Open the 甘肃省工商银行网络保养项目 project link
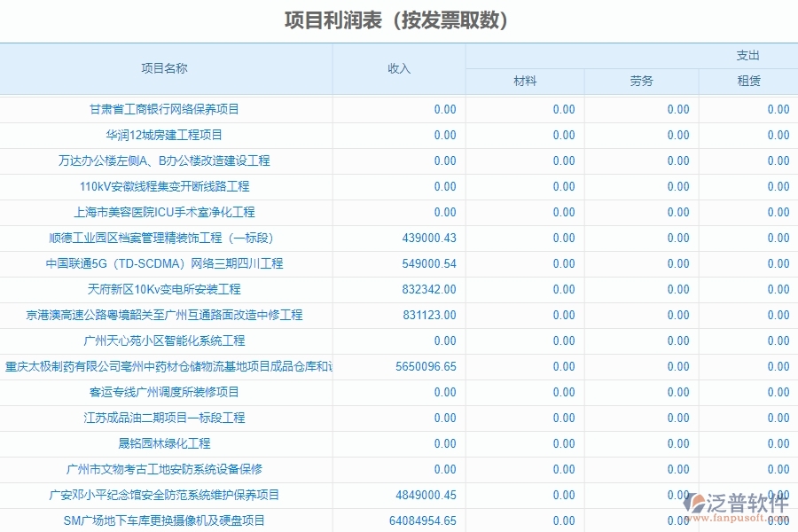This screenshot has height=532, width=798. click(x=167, y=109)
